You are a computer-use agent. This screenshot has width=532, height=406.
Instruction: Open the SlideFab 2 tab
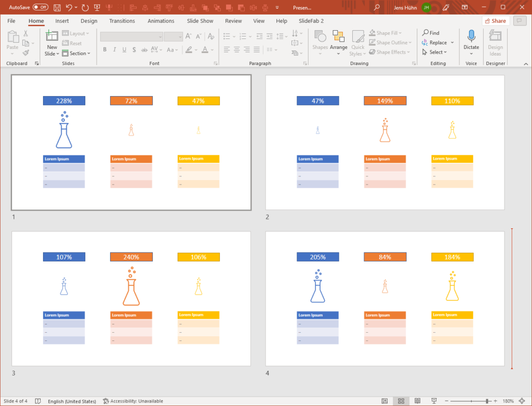[x=311, y=21]
